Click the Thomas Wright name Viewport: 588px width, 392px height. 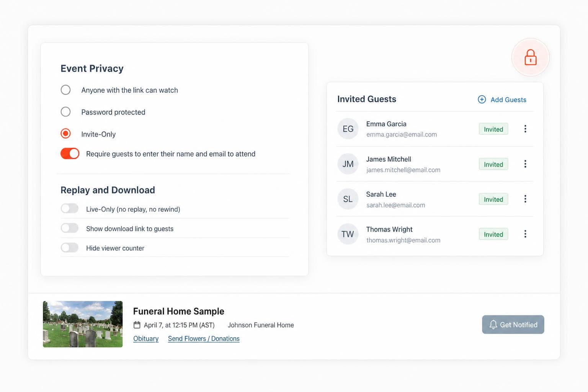pos(389,229)
